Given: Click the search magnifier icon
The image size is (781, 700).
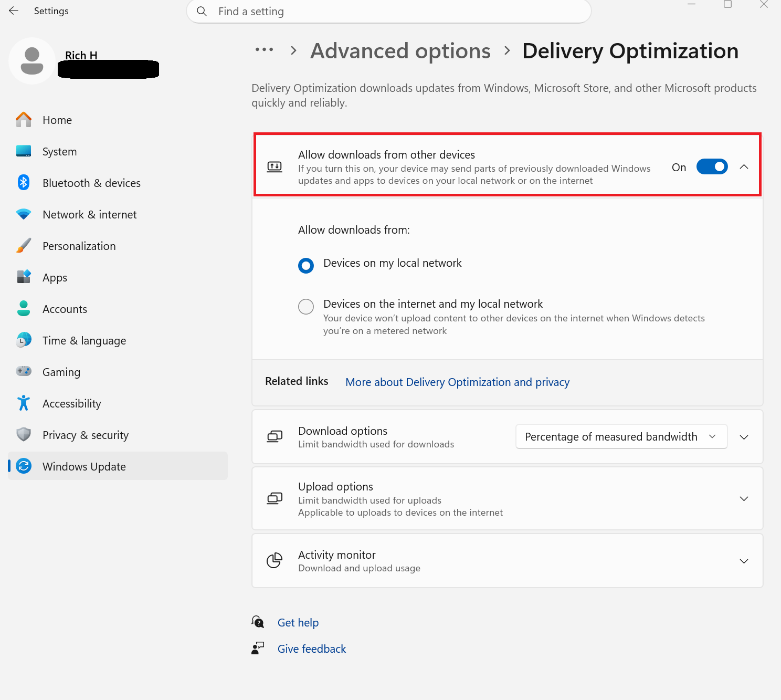Looking at the screenshot, I should coord(202,11).
